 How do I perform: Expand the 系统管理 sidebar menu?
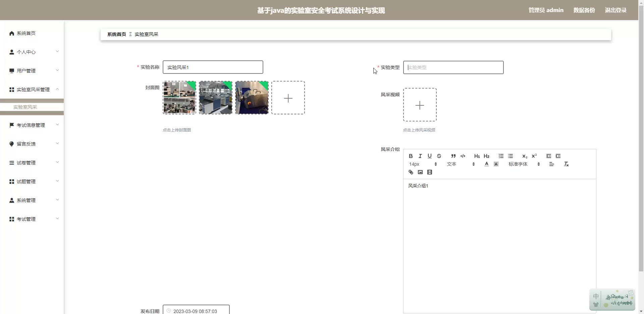(32, 200)
